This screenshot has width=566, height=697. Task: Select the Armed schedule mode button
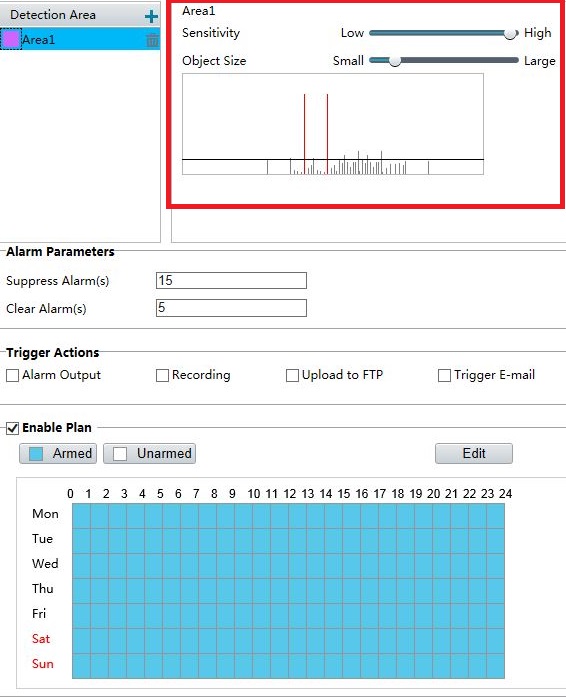(58, 453)
